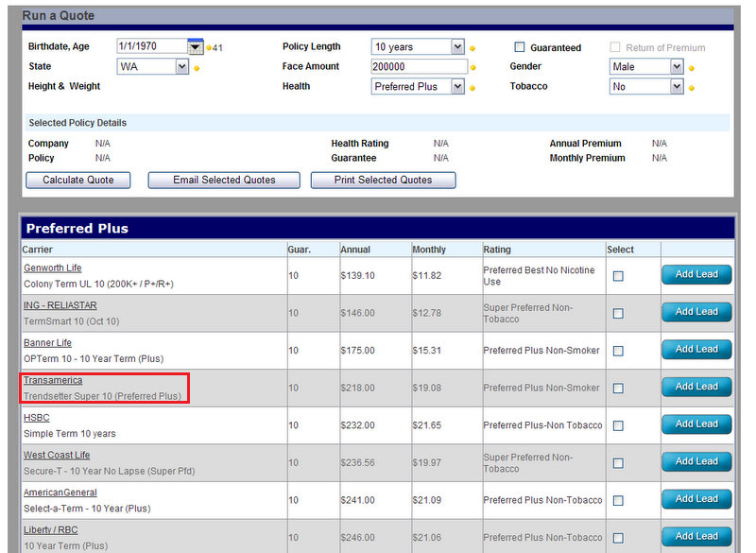The height and width of the screenshot is (553, 756).
Task: Open the ING - RELIASTAR carrier link
Action: click(x=60, y=305)
